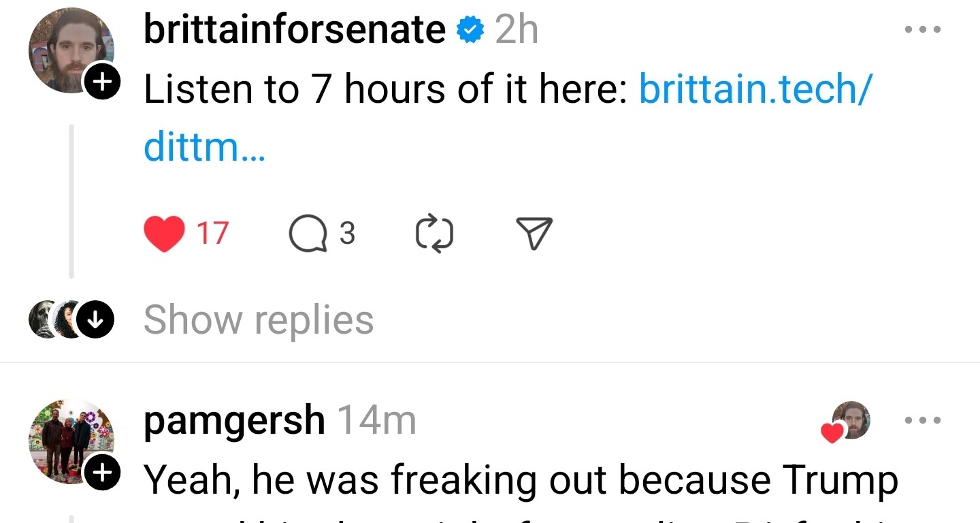Open more options for brittainforsenate's post
Image resolution: width=980 pixels, height=523 pixels.
[x=923, y=29]
